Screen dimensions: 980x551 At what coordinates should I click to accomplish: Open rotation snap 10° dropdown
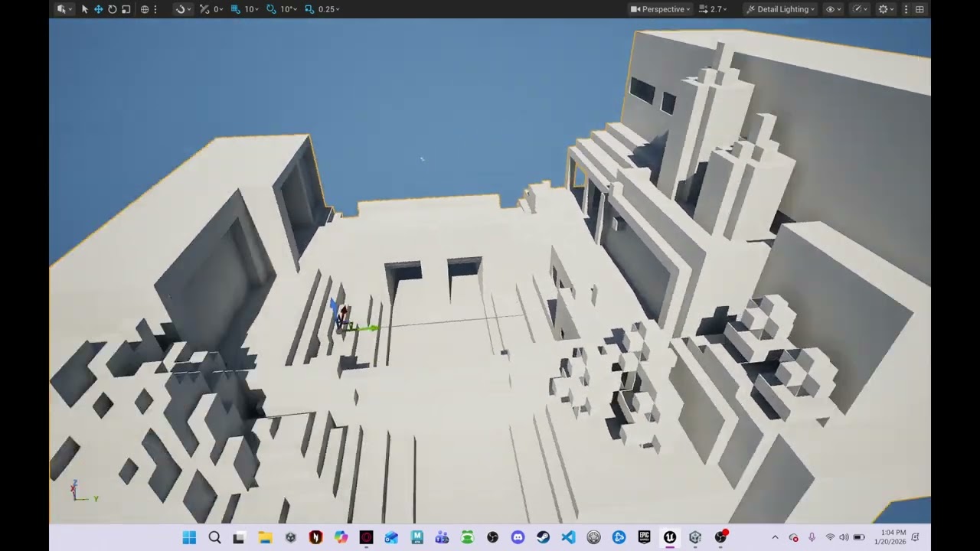(x=288, y=9)
